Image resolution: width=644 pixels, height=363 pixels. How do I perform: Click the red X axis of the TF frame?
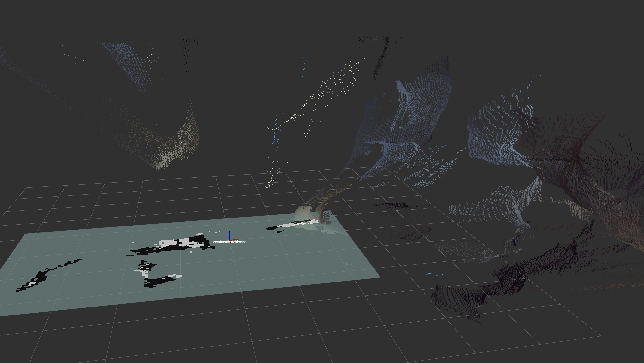(x=236, y=240)
